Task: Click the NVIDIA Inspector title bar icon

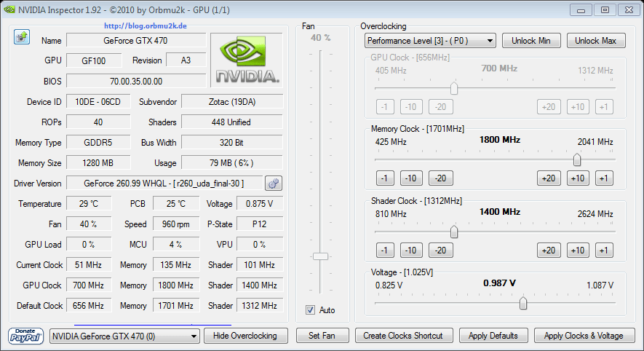Action: point(9,9)
